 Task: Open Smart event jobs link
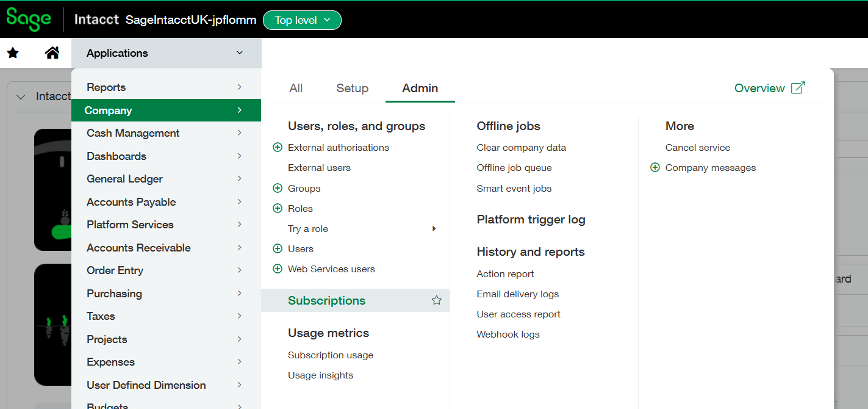(x=514, y=189)
